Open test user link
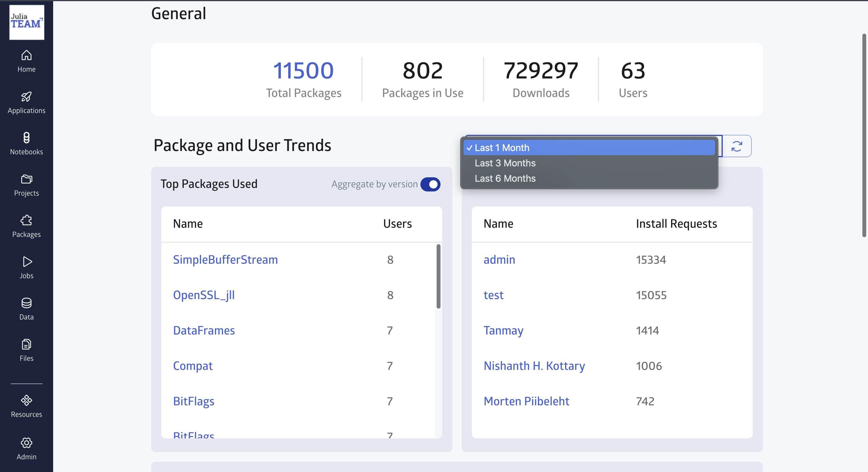This screenshot has width=868, height=472. (493, 295)
